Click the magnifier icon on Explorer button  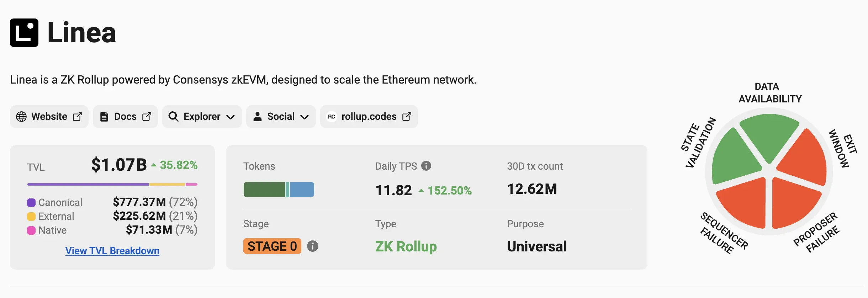[x=173, y=117]
